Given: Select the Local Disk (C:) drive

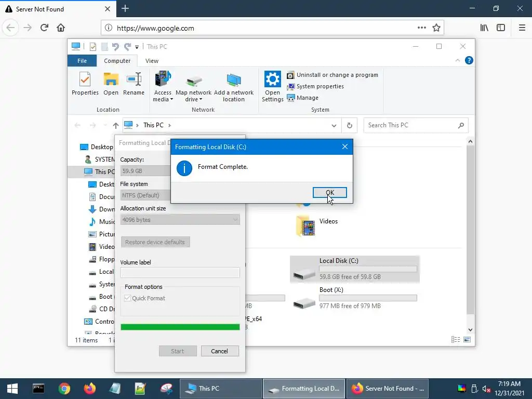Looking at the screenshot, I should click(354, 270).
